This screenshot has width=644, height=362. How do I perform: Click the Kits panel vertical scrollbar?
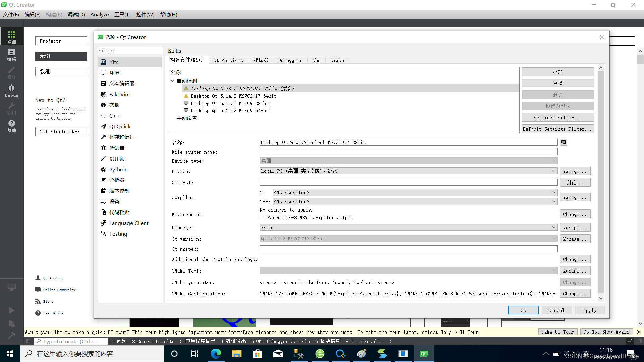[601, 181]
